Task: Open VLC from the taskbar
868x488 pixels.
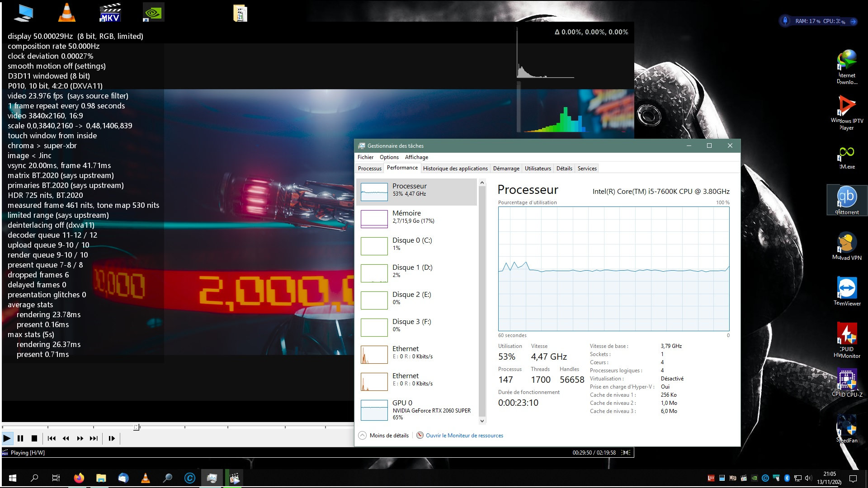Action: click(x=145, y=478)
